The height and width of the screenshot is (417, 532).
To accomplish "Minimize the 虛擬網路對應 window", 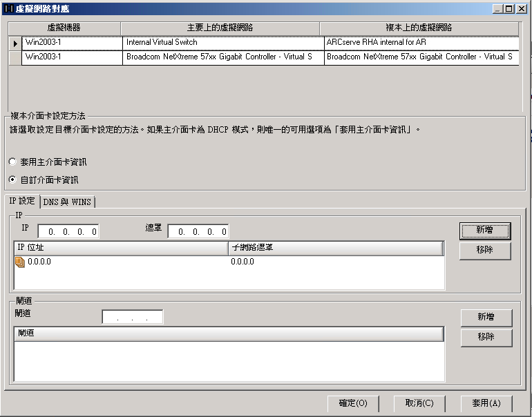I will coord(497,9).
